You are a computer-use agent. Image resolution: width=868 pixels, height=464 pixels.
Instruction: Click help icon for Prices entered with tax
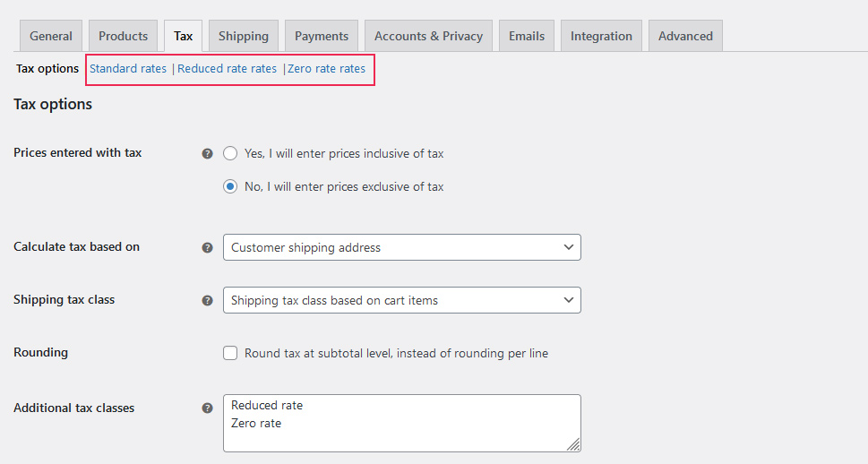(x=208, y=153)
